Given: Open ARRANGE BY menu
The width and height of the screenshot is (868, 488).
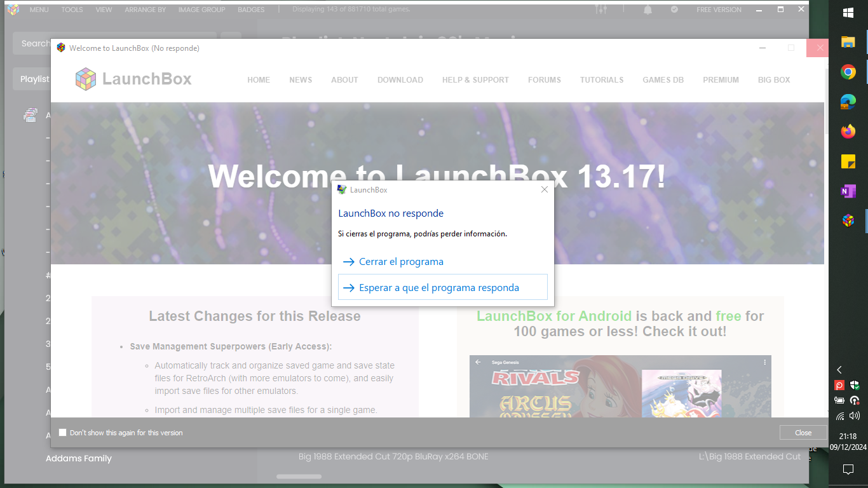Looking at the screenshot, I should point(146,10).
